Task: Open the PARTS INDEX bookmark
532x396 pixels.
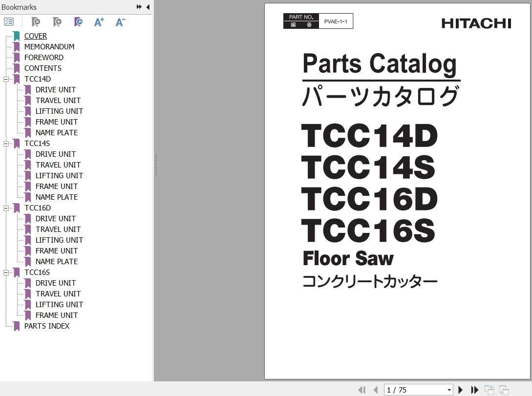Action: click(x=47, y=326)
